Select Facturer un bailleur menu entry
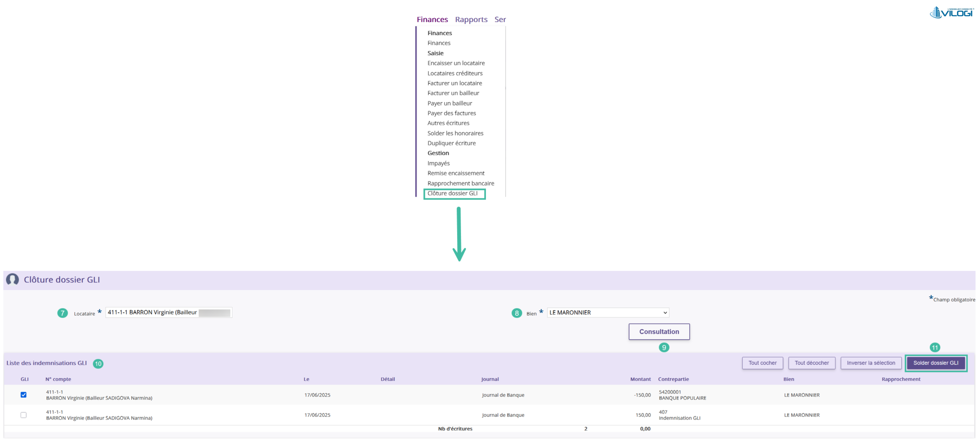The image size is (980, 439). [x=453, y=93]
